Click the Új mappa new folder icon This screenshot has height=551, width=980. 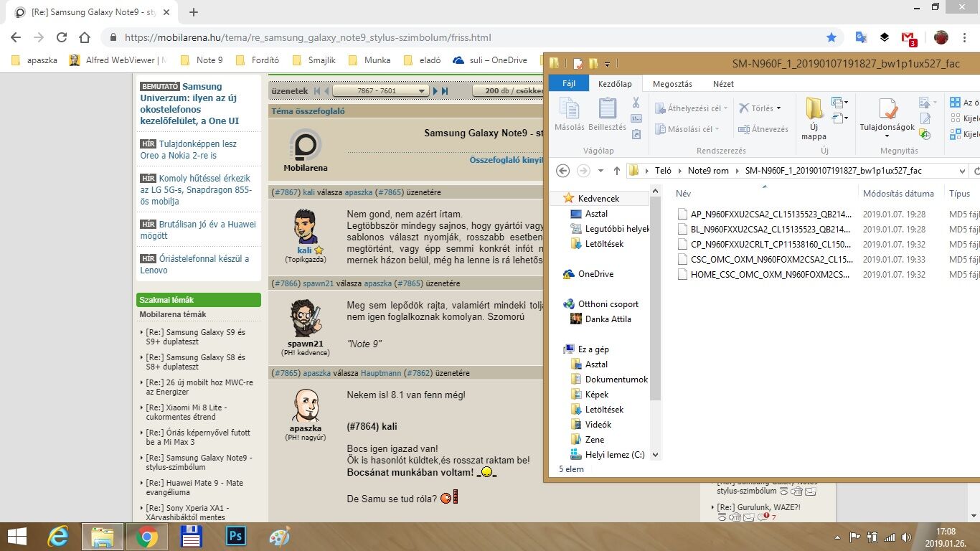pyautogui.click(x=814, y=118)
